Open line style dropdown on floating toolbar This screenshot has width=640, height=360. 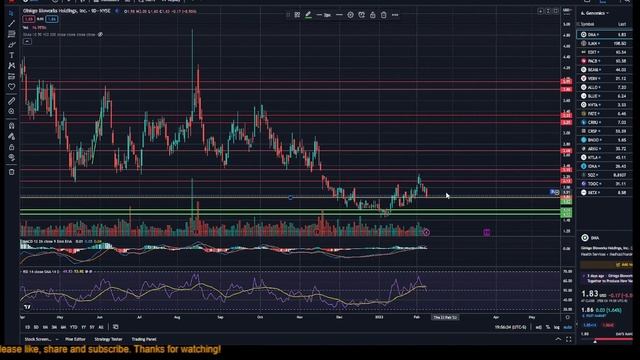(339, 15)
